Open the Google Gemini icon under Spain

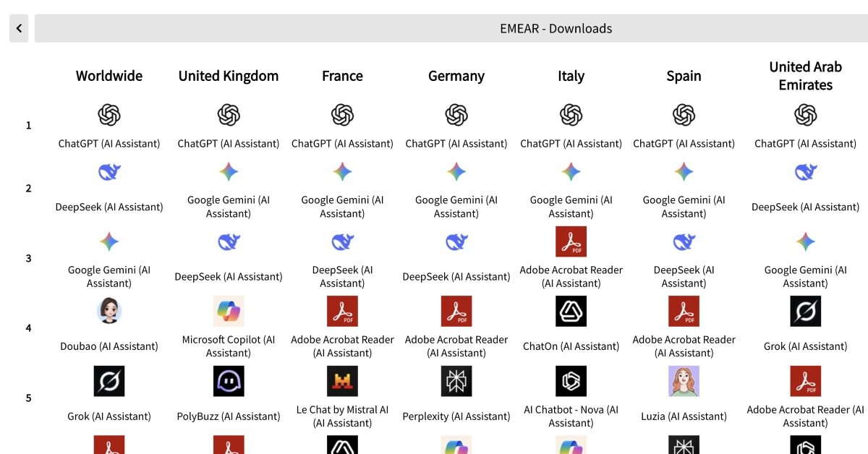684,172
